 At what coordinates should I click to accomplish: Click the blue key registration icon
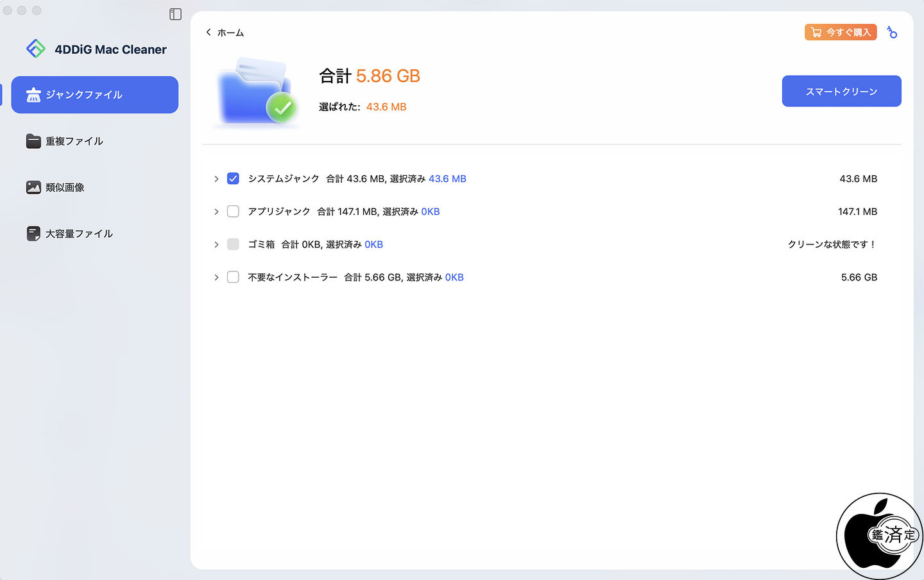[892, 32]
